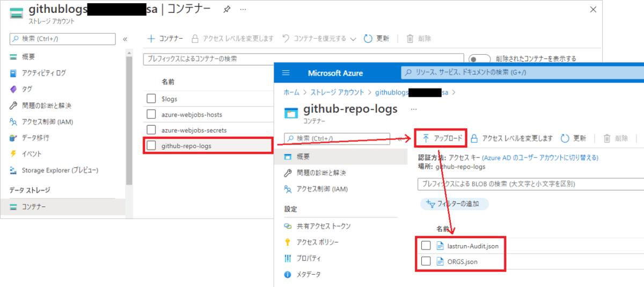Viewport: 644px width, 287px height.
Task: Open the azure-webjobs-secrets container
Action: [x=194, y=130]
